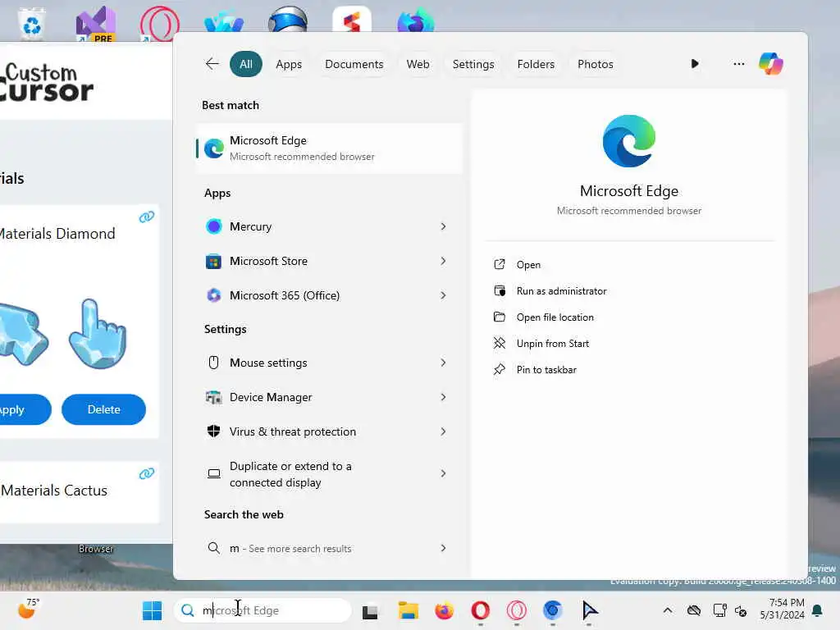Launch Opera GX from the taskbar
Viewport: 840px width, 630px height.
[x=517, y=610]
